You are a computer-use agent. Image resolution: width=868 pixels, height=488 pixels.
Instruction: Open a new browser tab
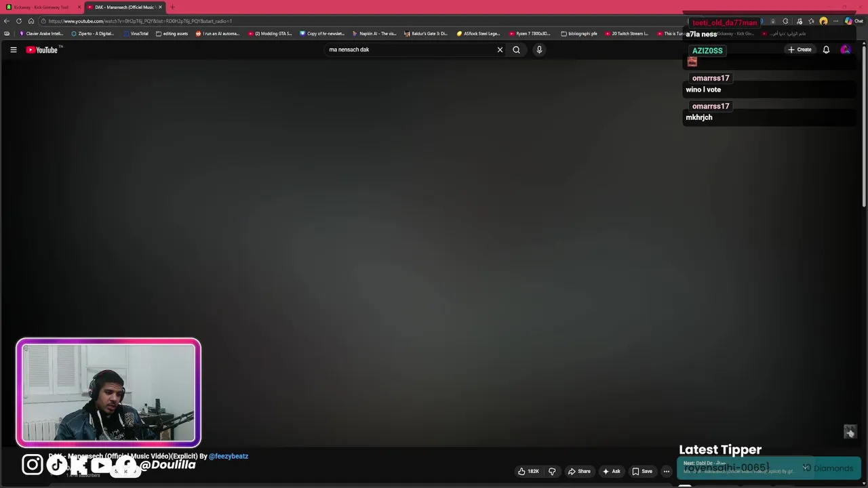(172, 7)
